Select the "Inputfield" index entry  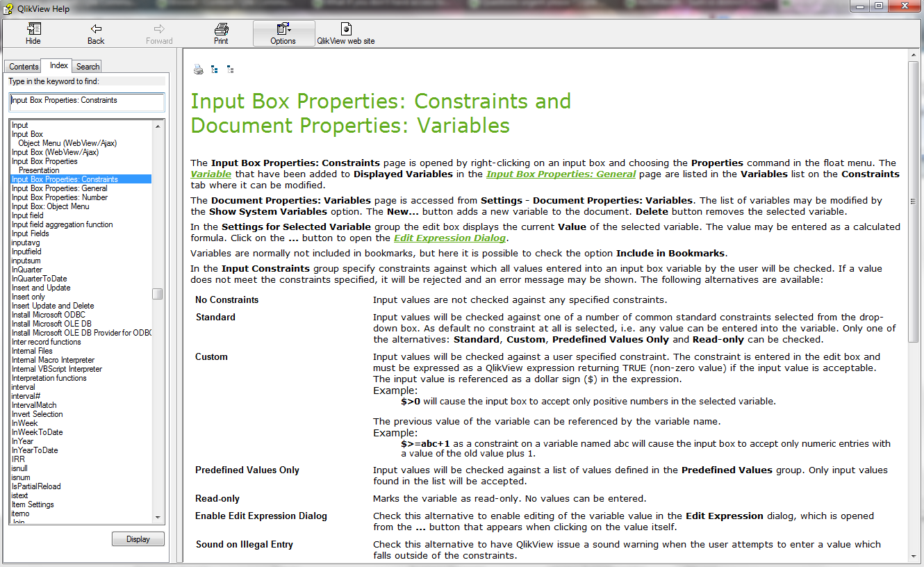(26, 252)
